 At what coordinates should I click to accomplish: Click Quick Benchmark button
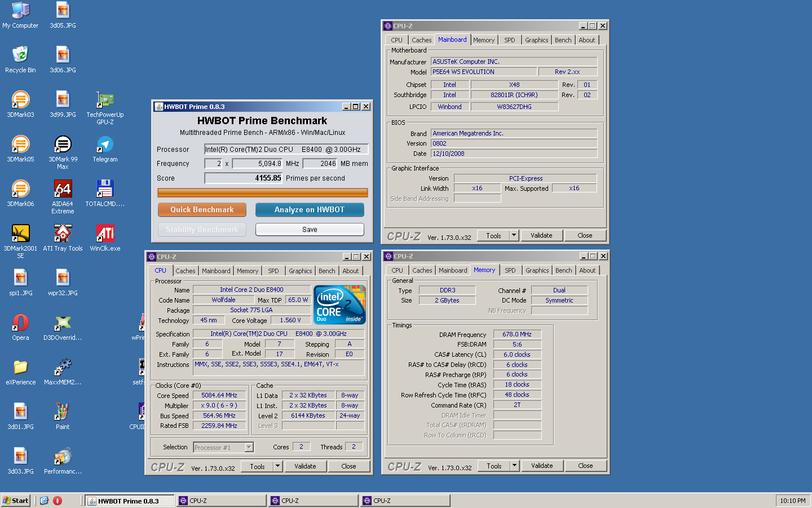pyautogui.click(x=202, y=209)
